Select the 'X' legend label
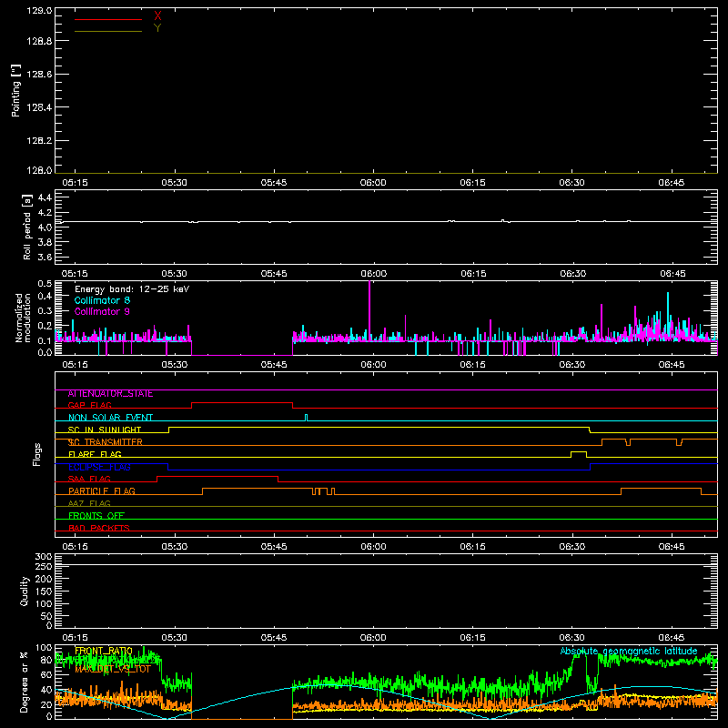The height and width of the screenshot is (728, 728). click(157, 16)
